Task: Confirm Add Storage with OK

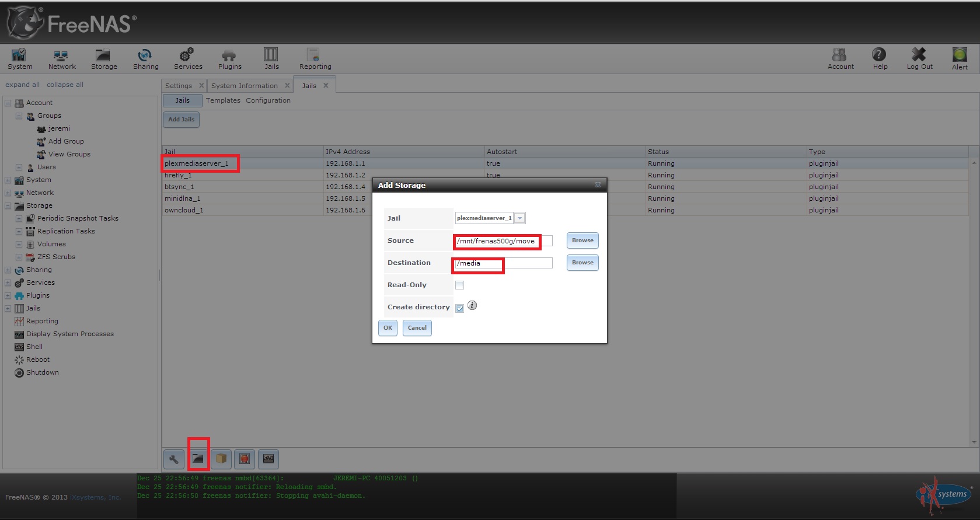Action: (x=388, y=328)
